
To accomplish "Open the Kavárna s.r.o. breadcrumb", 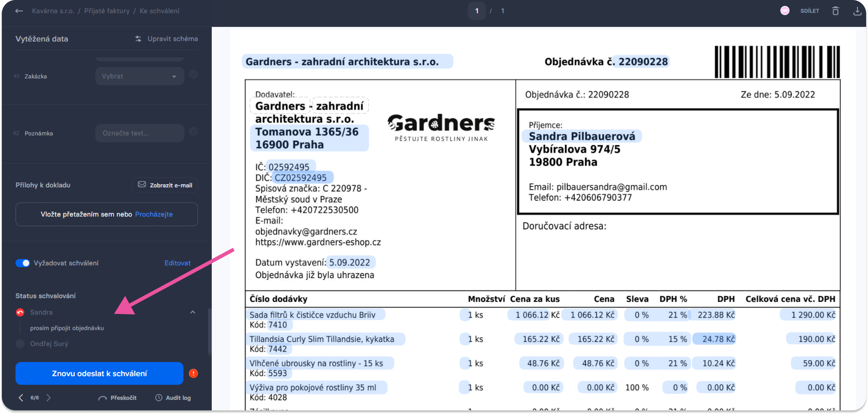I will point(53,11).
